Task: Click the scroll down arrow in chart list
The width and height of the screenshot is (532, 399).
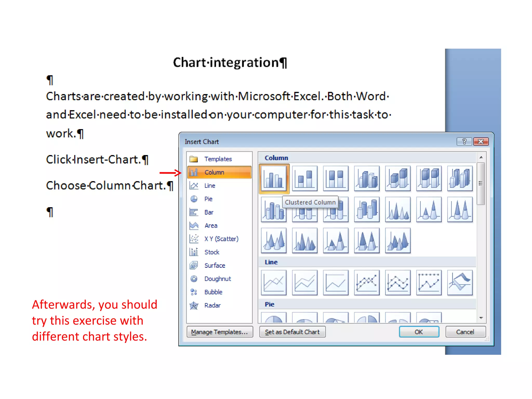Action: pos(481,318)
